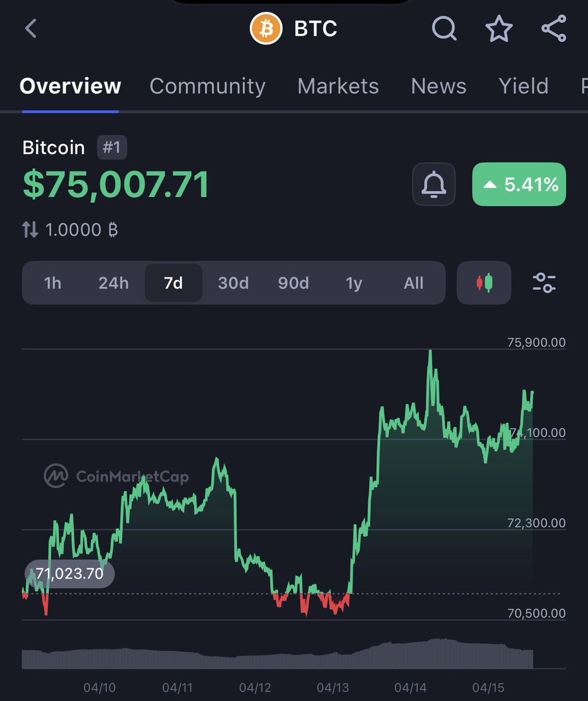Tap the #1 rank badge

(112, 147)
